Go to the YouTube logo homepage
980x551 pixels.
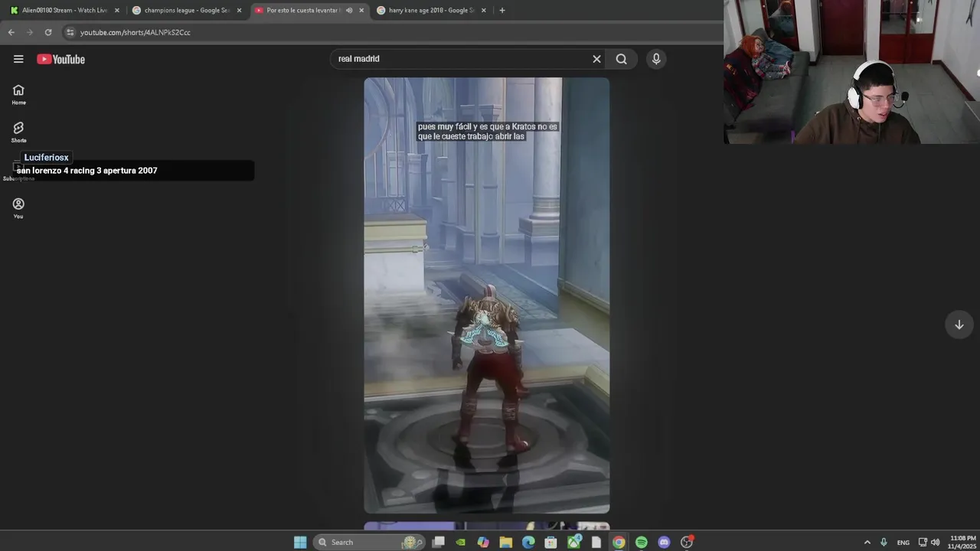60,59
